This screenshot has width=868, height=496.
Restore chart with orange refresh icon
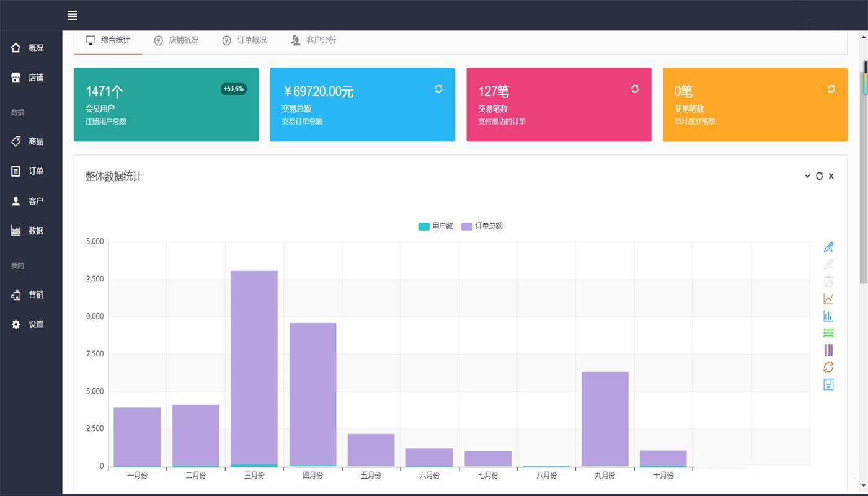point(828,367)
